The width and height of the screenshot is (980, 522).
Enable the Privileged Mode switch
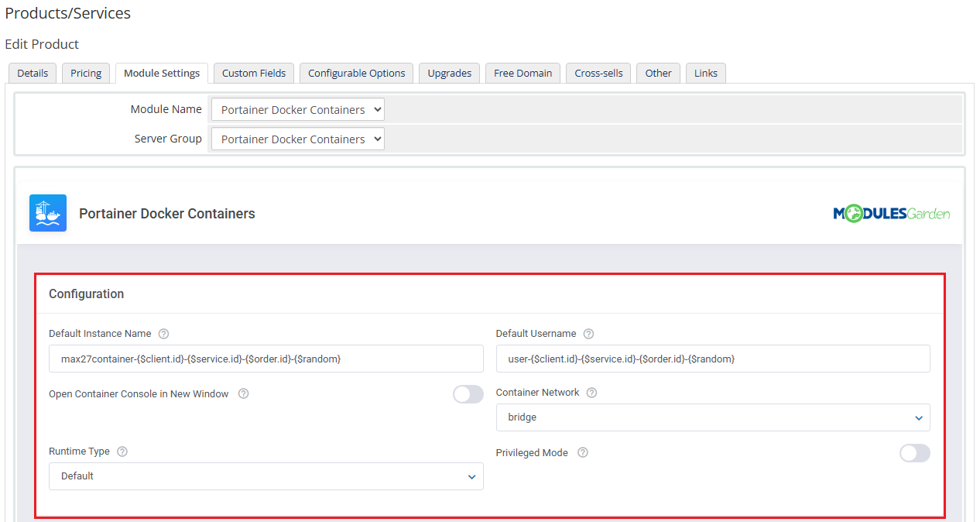(915, 453)
